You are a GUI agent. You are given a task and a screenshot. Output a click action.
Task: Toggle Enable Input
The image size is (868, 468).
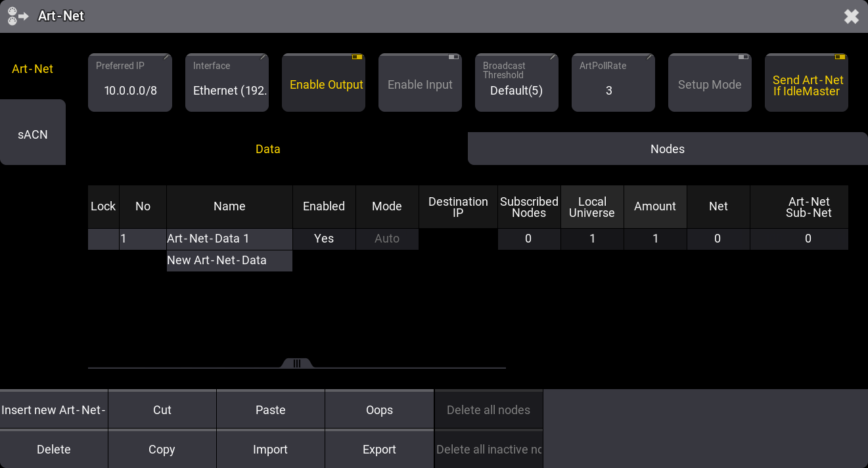[420, 83]
